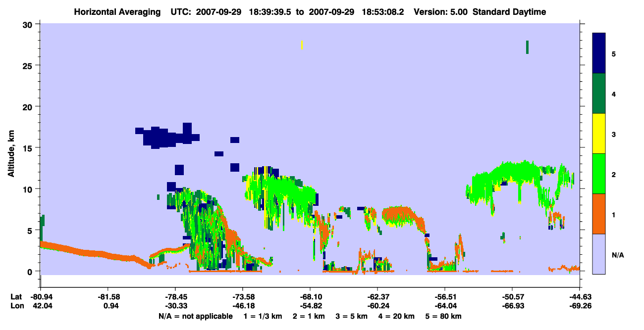644x330 pixels.
Task: Click the dark green level 4 colorbar segment
Action: point(599,94)
